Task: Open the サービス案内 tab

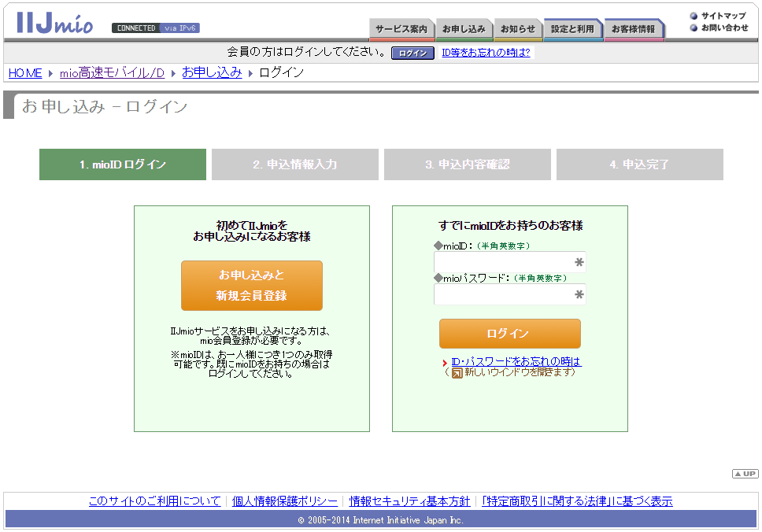Action: tap(401, 29)
